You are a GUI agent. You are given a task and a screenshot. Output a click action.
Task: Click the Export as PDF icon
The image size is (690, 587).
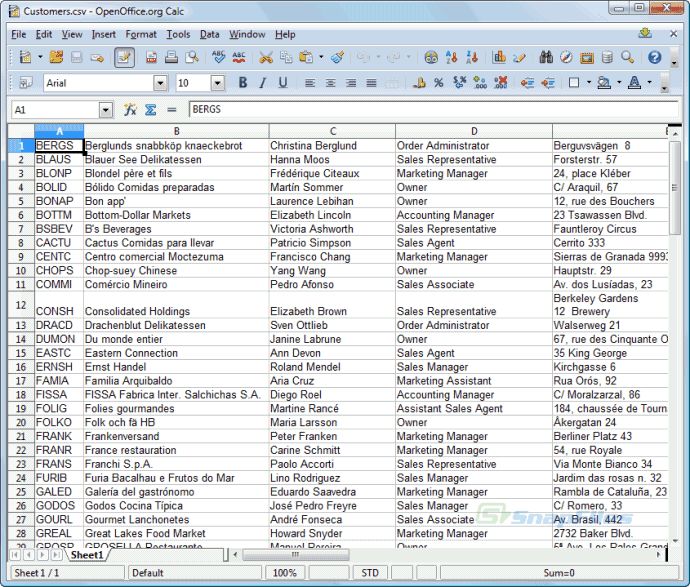click(x=151, y=57)
